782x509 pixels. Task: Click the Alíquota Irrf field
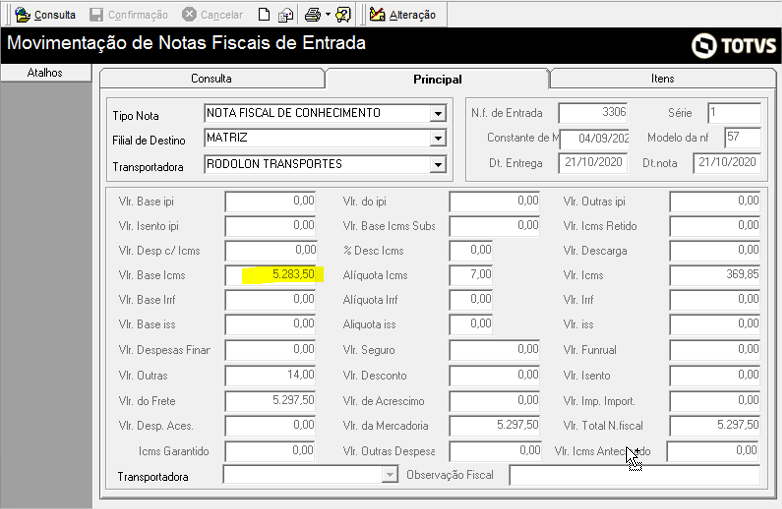tap(471, 300)
